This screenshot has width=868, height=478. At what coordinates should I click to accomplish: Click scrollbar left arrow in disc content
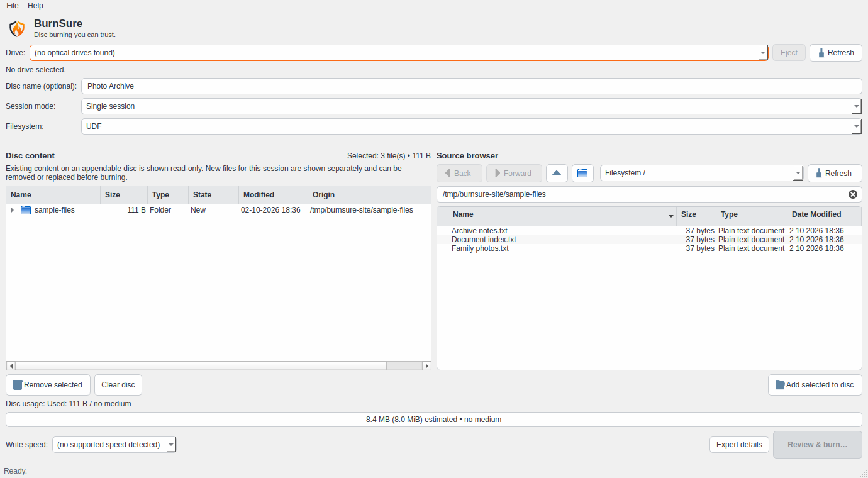11,366
